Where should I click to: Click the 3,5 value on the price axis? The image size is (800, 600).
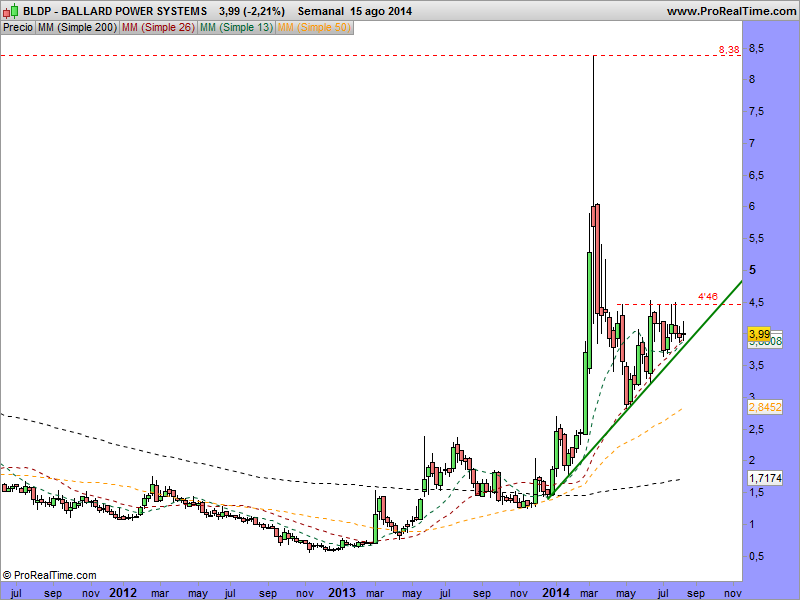(x=757, y=365)
